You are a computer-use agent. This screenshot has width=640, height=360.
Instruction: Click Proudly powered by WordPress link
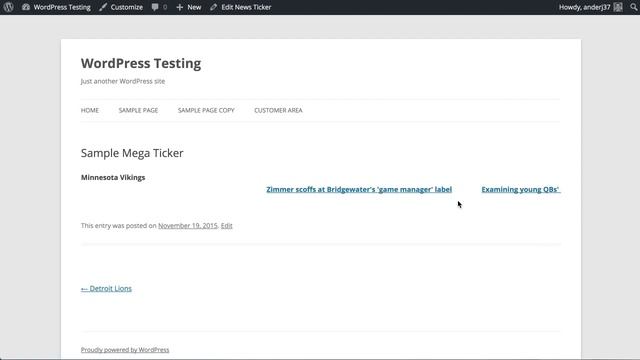point(125,350)
